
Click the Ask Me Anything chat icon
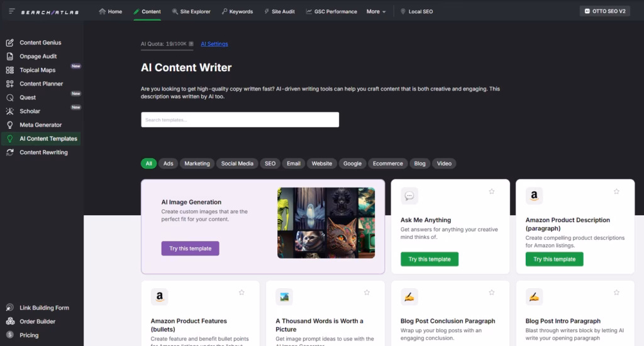[409, 196]
